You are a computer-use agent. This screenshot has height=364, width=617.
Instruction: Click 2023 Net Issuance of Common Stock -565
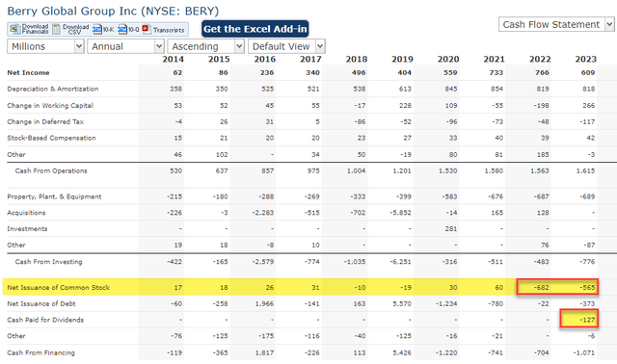click(x=587, y=287)
